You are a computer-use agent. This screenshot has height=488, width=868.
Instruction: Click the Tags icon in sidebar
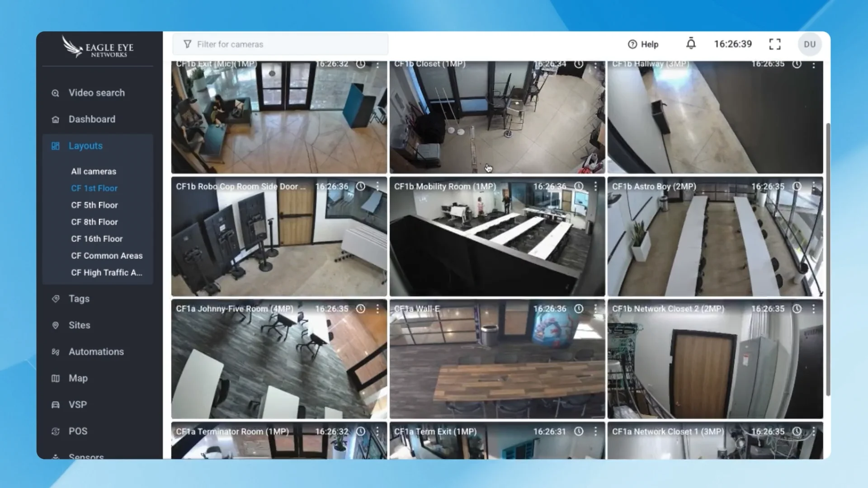pyautogui.click(x=55, y=299)
